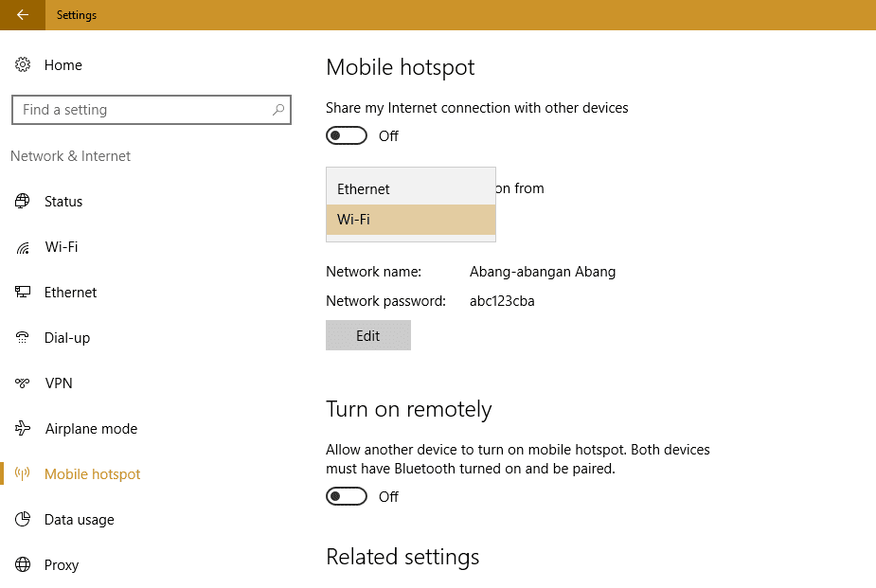Open Ethernet settings in sidebar

point(70,292)
